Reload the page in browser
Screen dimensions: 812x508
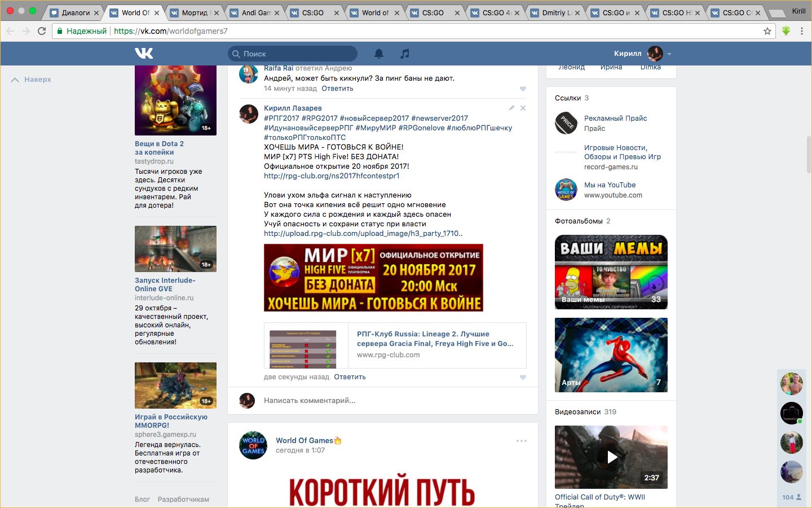coord(42,31)
